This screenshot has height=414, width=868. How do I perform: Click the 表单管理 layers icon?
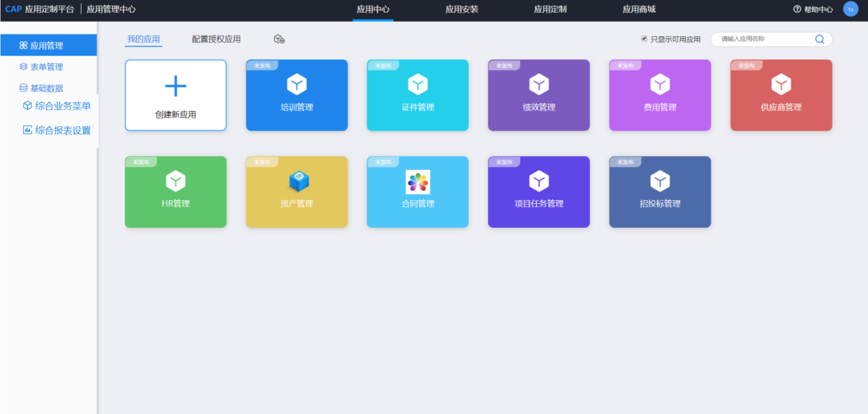(23, 67)
